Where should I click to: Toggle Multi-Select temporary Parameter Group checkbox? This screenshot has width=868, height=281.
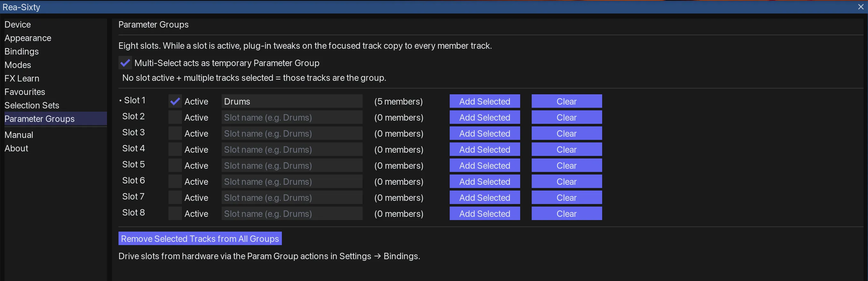pyautogui.click(x=125, y=63)
